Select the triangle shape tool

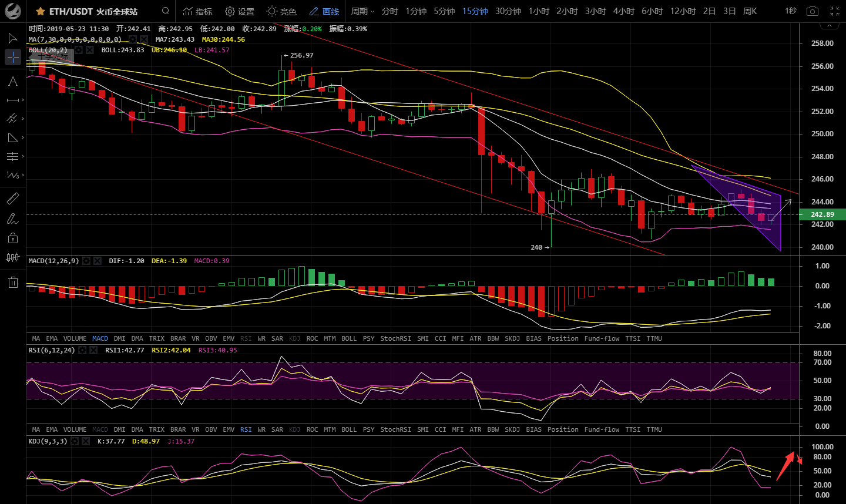(12, 137)
